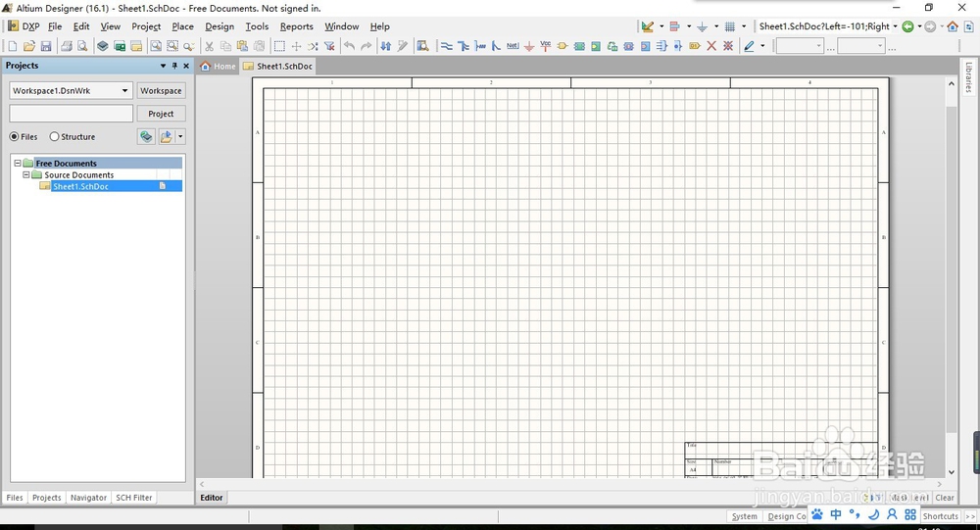Screen dimensions: 980x530
Task: Place a VCC power port
Action: 546,46
